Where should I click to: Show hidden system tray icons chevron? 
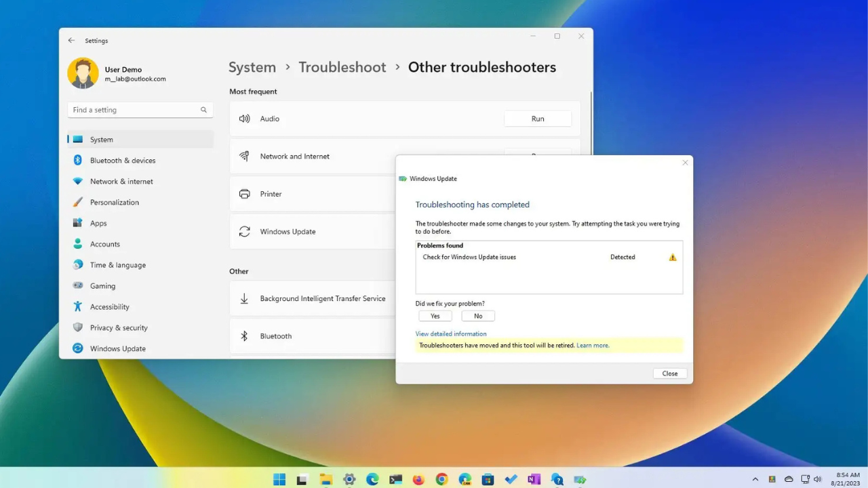[x=755, y=479]
